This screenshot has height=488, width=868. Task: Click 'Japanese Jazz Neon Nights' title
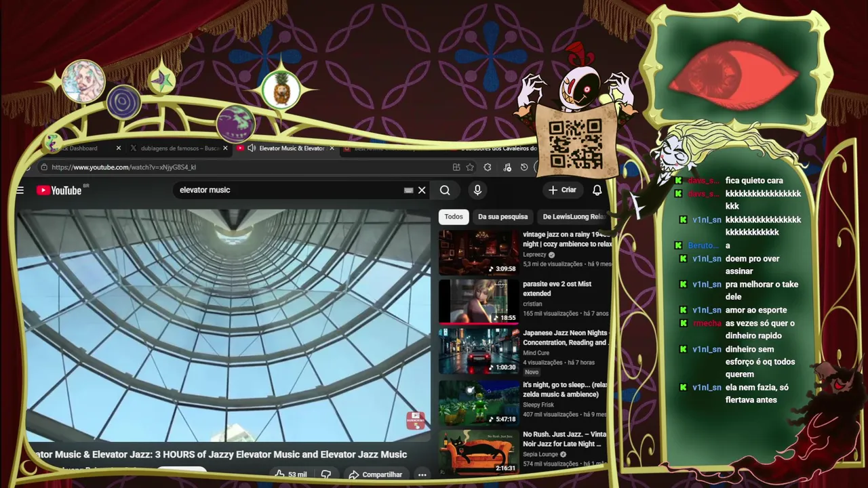565,338
